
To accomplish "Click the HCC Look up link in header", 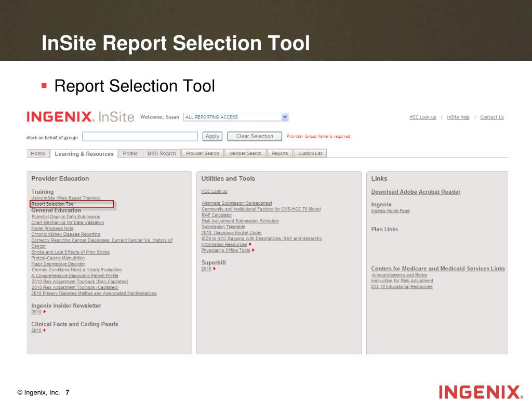I will pos(423,117).
